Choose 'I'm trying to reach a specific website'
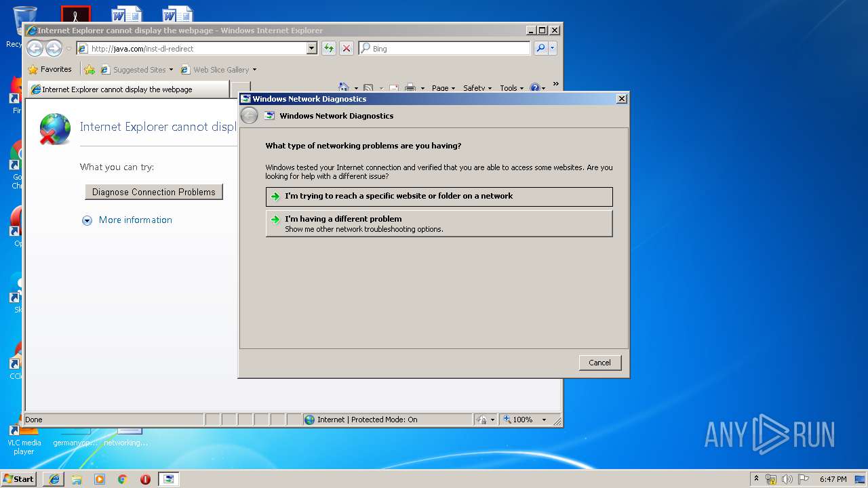The height and width of the screenshot is (488, 868). pyautogui.click(x=439, y=197)
